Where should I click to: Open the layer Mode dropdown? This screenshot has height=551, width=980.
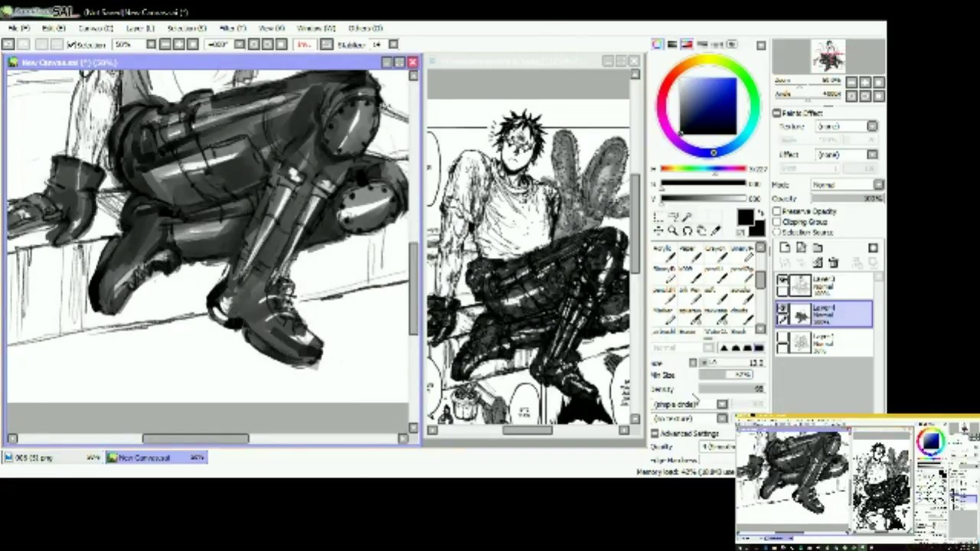pos(878,185)
